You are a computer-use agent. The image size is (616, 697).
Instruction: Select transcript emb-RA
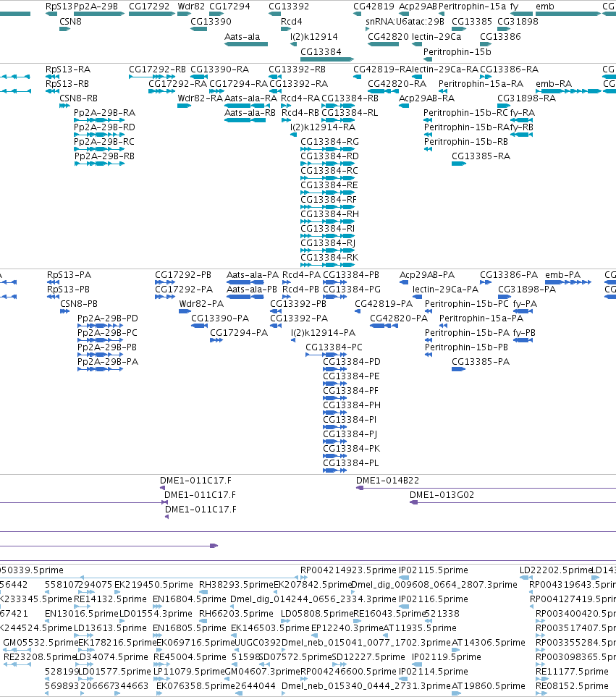(554, 83)
